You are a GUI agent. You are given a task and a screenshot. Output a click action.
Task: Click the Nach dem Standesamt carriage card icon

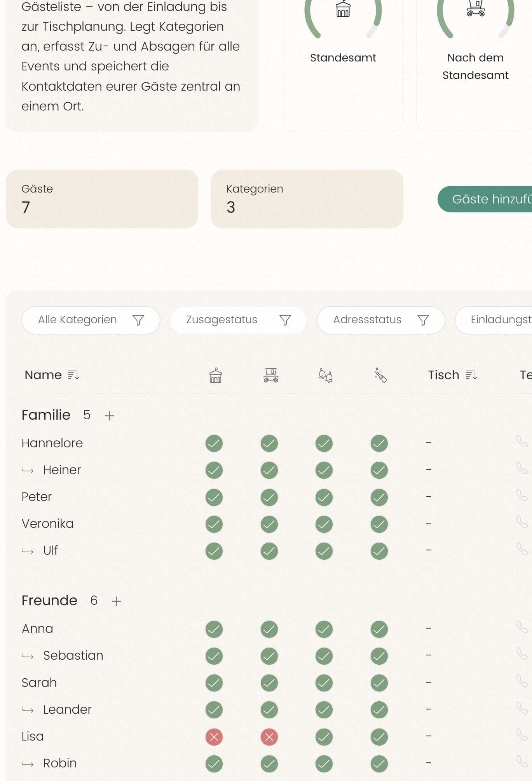click(476, 8)
